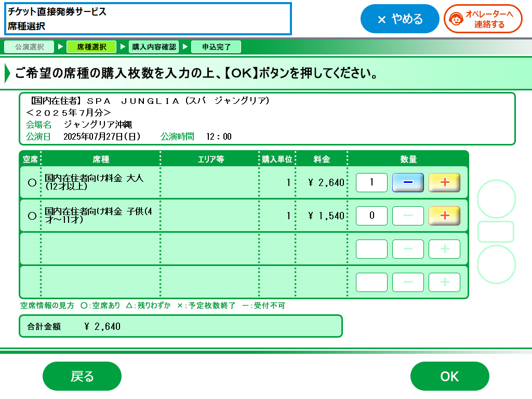Click the 席種 column header
The height and width of the screenshot is (399, 532).
[101, 159]
